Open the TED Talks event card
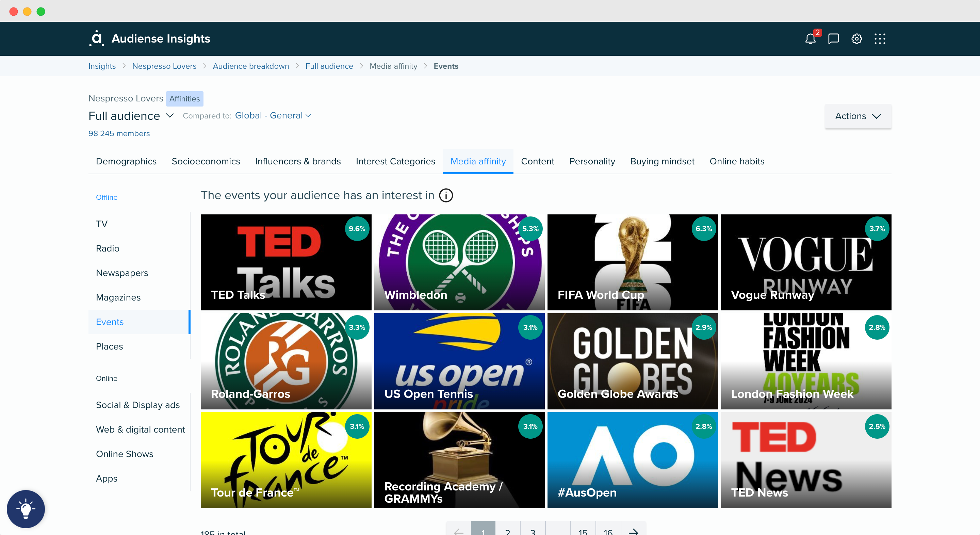 click(286, 262)
